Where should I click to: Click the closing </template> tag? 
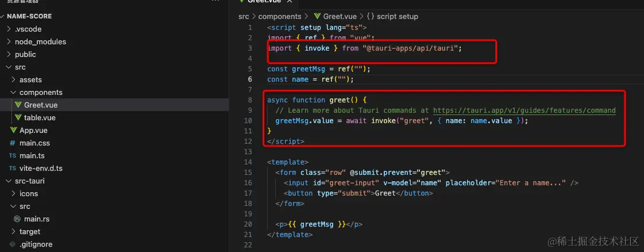coord(290,235)
